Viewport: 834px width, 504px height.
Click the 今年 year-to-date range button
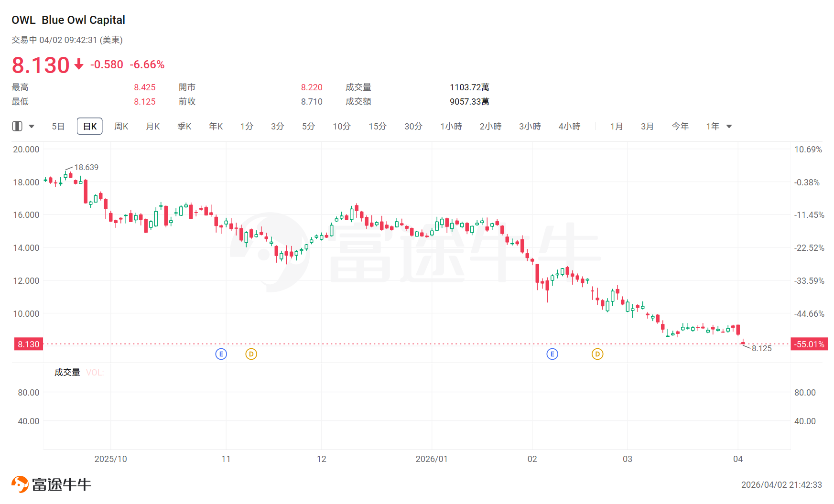680,127
